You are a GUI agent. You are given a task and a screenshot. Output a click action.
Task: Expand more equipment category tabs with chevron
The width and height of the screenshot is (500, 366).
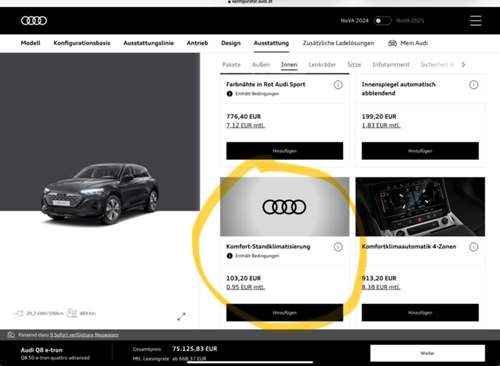pyautogui.click(x=463, y=65)
